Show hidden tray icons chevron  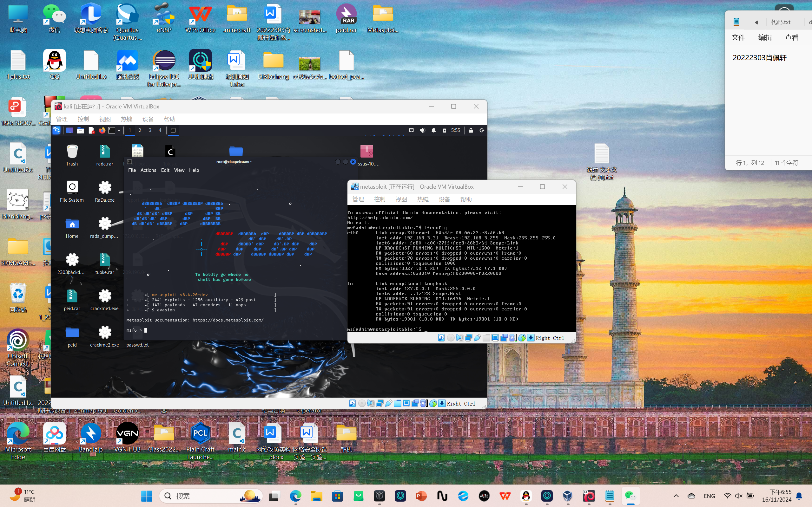[x=676, y=496]
